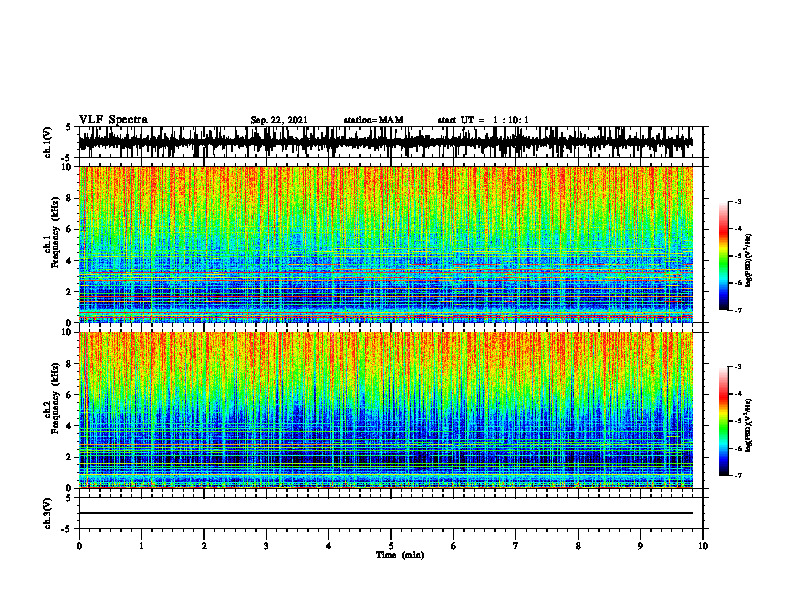Click the "-3" label on ch.2 color bar
This screenshot has height=612, width=792.
tap(738, 367)
